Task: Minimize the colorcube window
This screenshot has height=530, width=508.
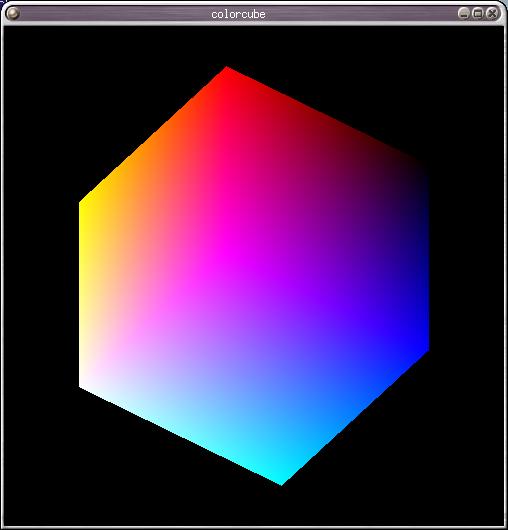Action: 463,14
